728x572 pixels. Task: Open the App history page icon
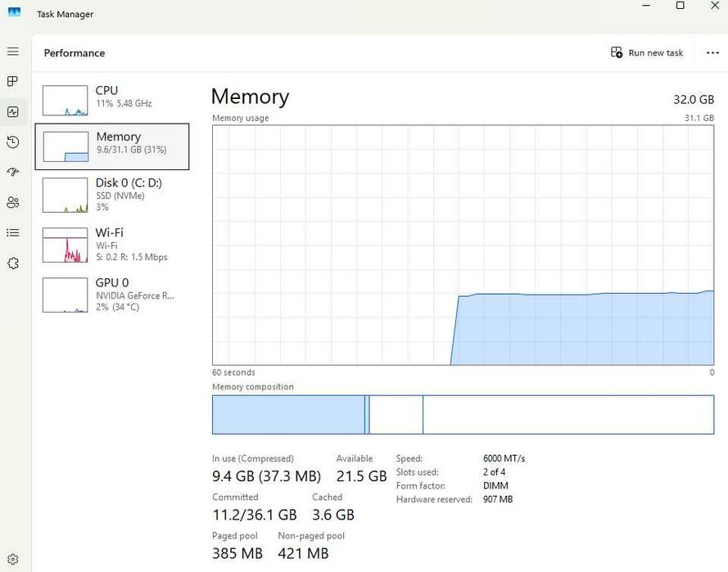point(13,142)
